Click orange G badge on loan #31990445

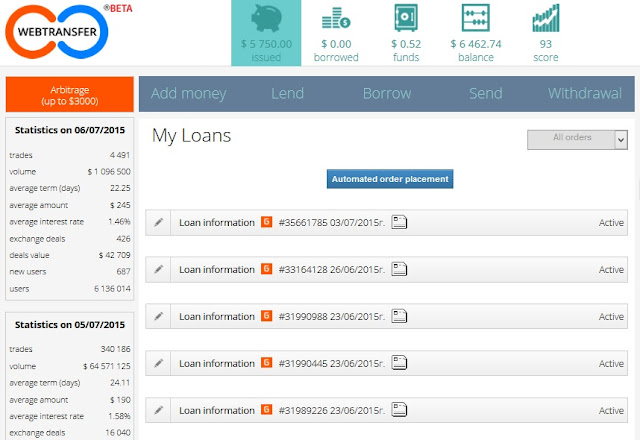pyautogui.click(x=267, y=362)
